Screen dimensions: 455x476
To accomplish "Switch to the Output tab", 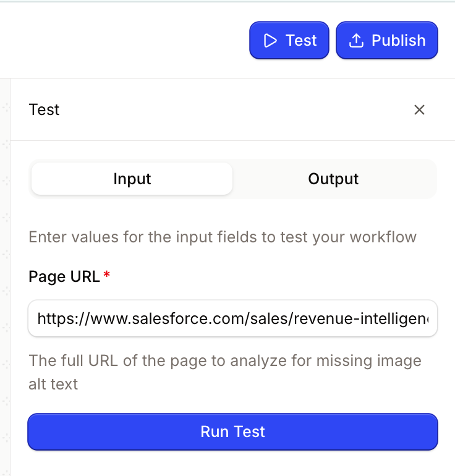I will tap(333, 179).
